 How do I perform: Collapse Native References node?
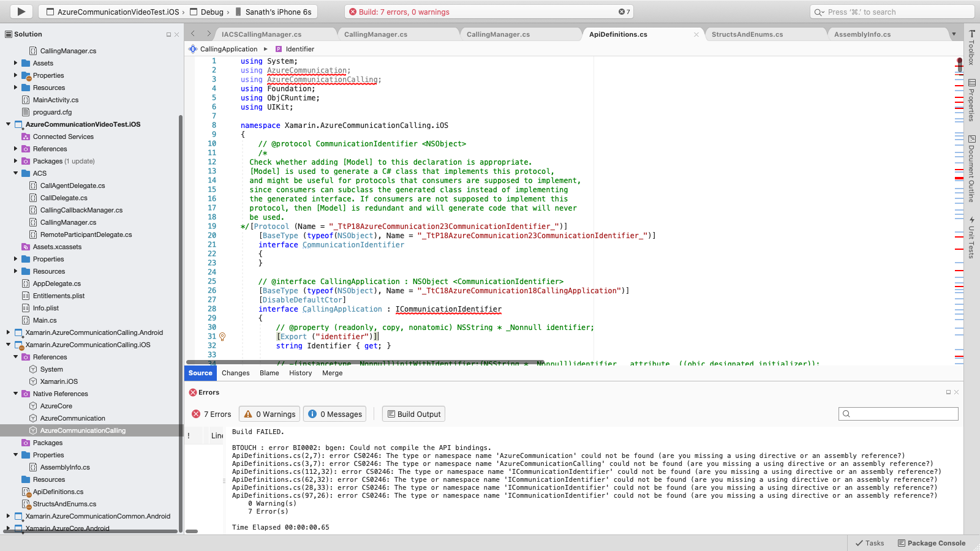coord(15,394)
